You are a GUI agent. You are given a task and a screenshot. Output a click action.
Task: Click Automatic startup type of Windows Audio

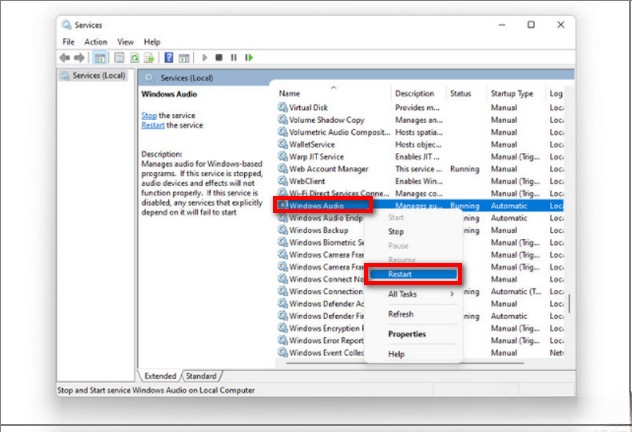point(509,206)
